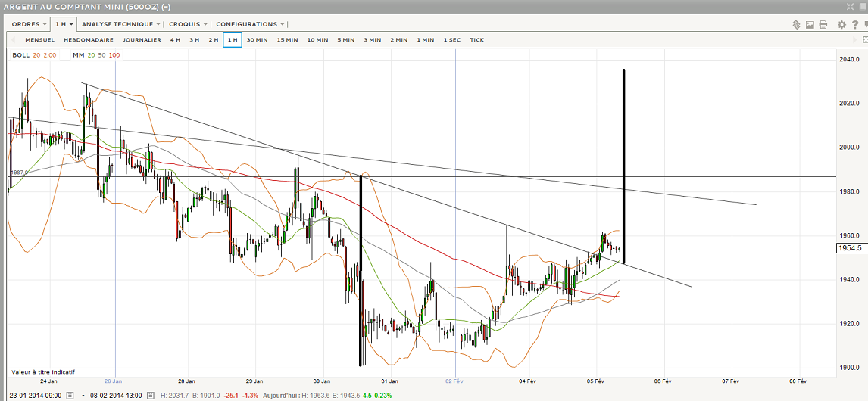Expand the Croquis drawing menu
The width and height of the screenshot is (868, 401).
(x=188, y=24)
